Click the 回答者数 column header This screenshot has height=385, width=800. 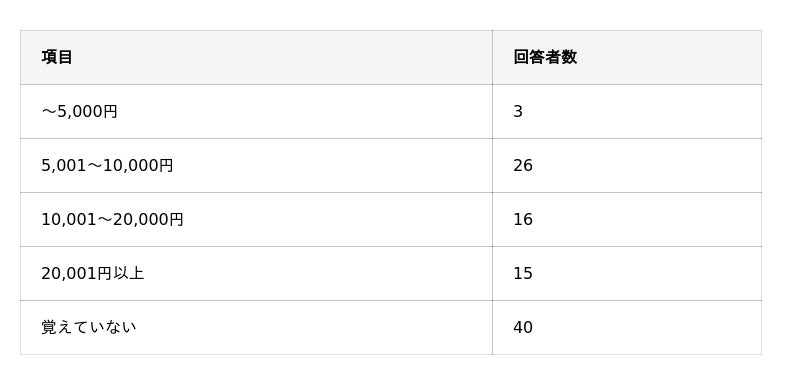tap(545, 57)
